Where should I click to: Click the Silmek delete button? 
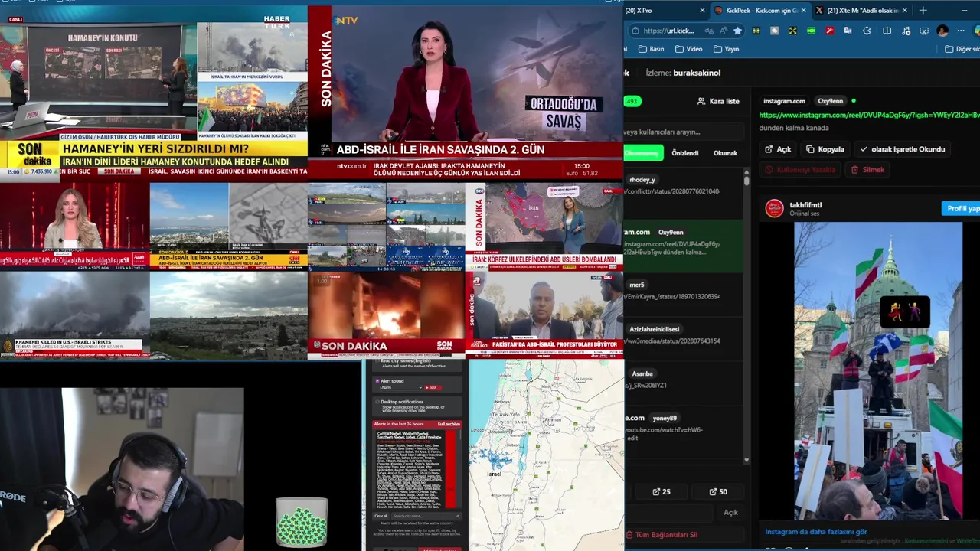pyautogui.click(x=867, y=170)
